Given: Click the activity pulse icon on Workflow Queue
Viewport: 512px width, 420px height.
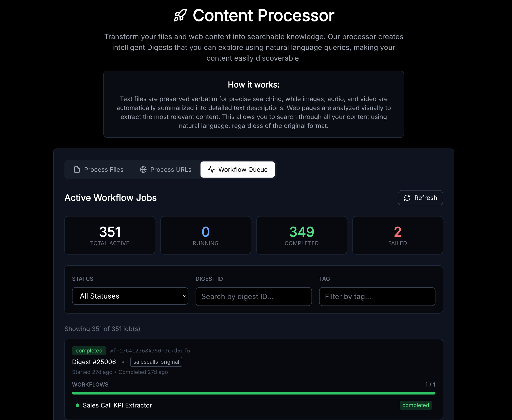Looking at the screenshot, I should [x=211, y=170].
